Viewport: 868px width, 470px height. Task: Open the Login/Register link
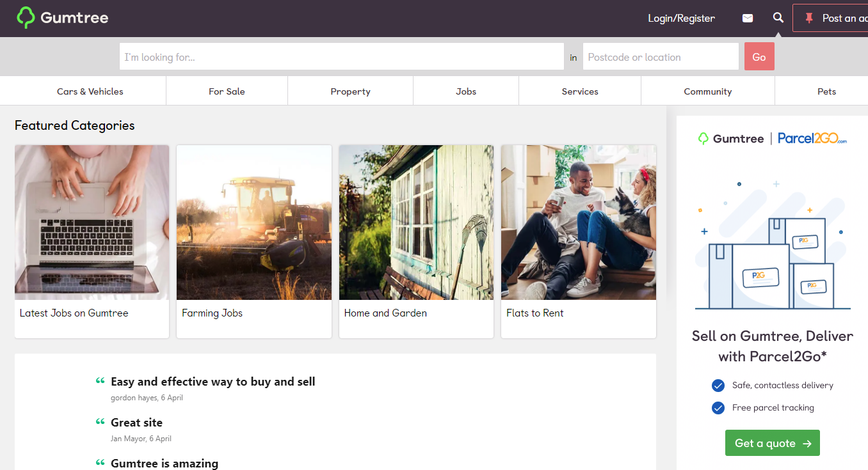[x=681, y=19]
